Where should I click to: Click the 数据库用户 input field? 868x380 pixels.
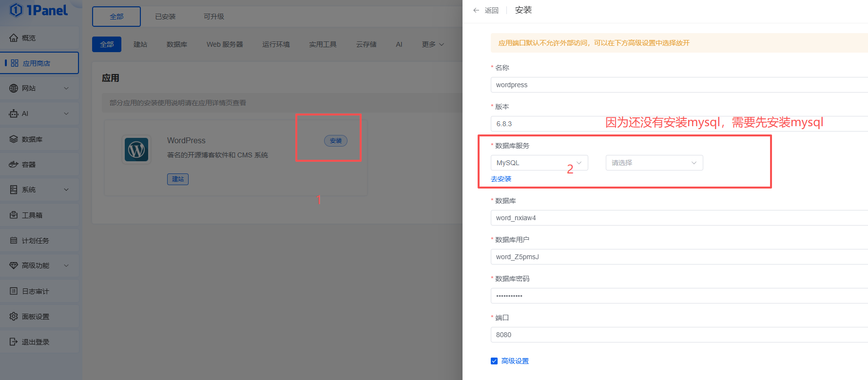point(679,257)
